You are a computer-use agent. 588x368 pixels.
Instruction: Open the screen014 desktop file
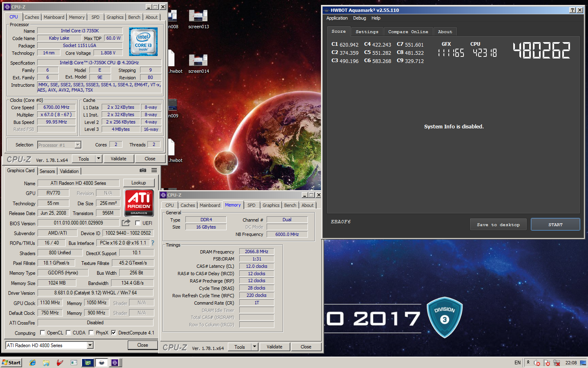click(198, 64)
